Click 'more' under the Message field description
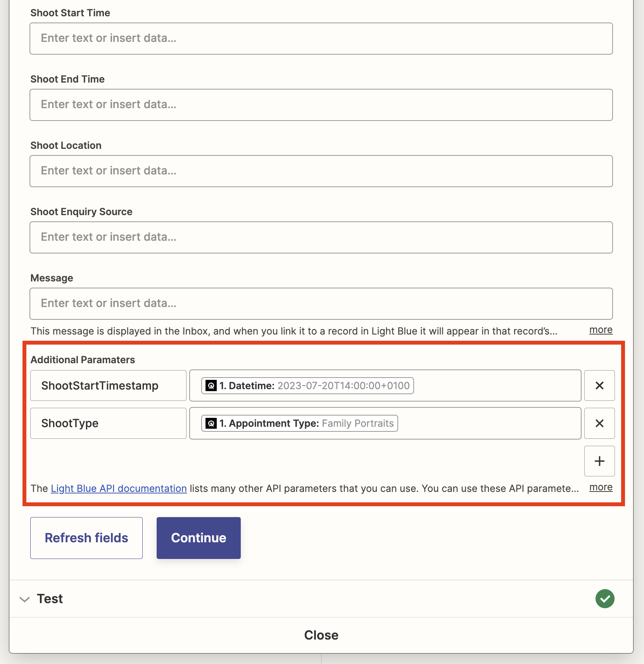 [x=600, y=330]
